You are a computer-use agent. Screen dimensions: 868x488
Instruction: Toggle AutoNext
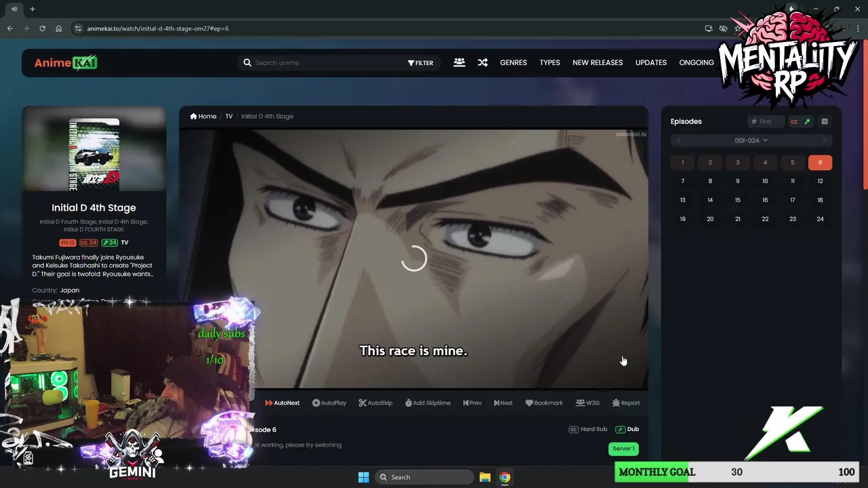coord(282,403)
